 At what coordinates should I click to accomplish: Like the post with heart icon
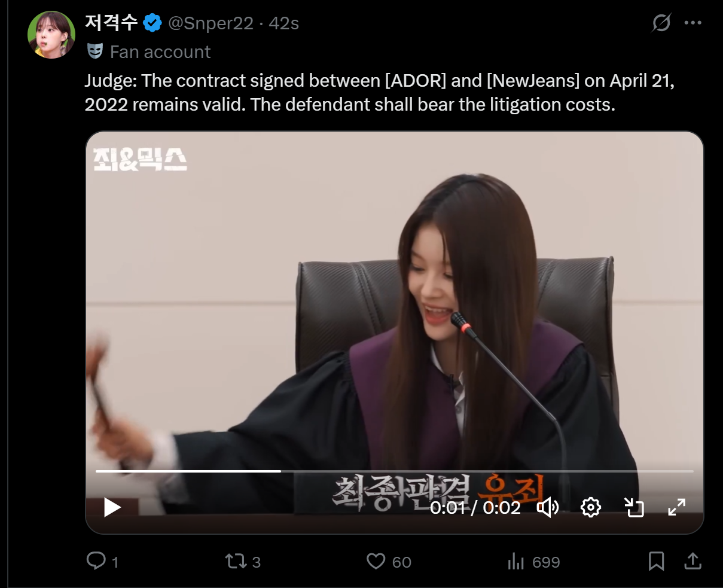376,561
